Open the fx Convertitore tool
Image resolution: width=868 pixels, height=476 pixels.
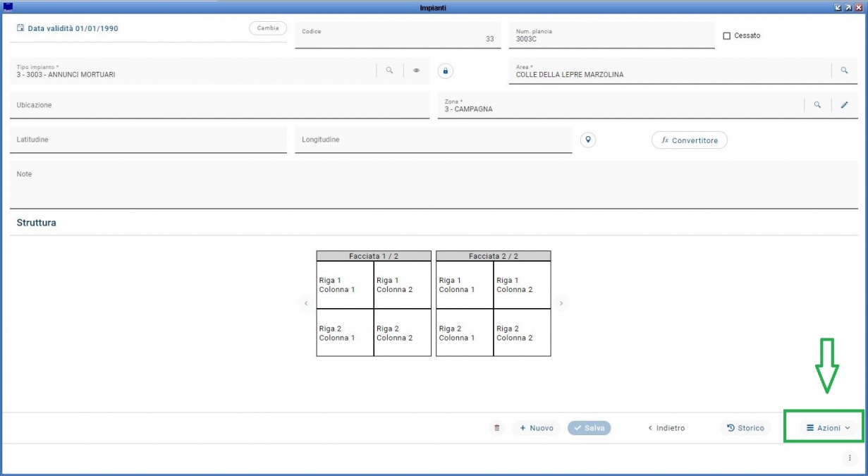(x=689, y=140)
